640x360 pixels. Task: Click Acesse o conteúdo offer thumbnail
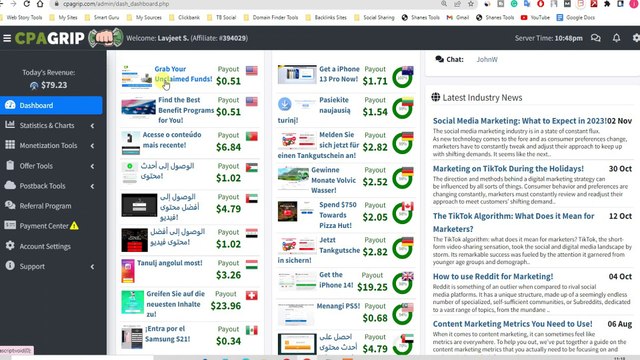coord(131,143)
